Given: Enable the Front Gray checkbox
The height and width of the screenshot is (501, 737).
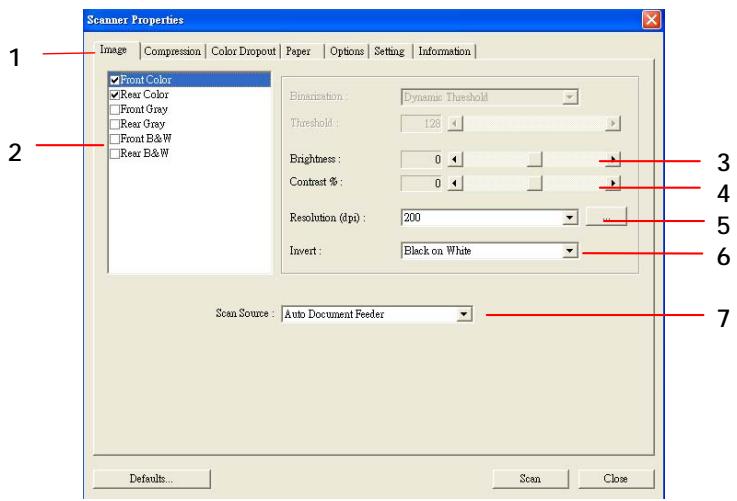Looking at the screenshot, I should 115,110.
